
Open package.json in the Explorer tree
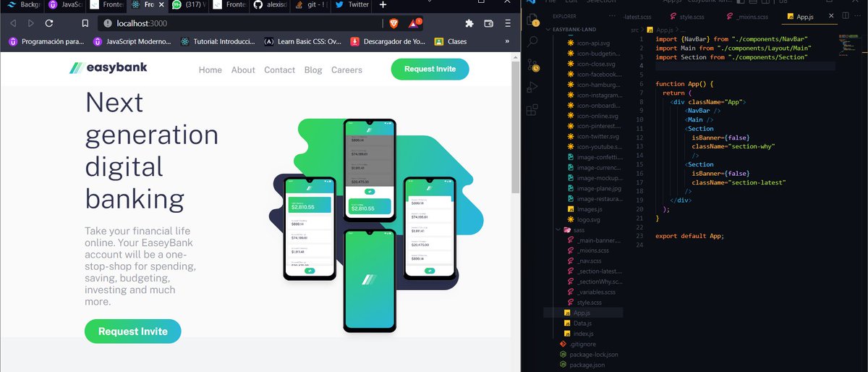pos(587,365)
